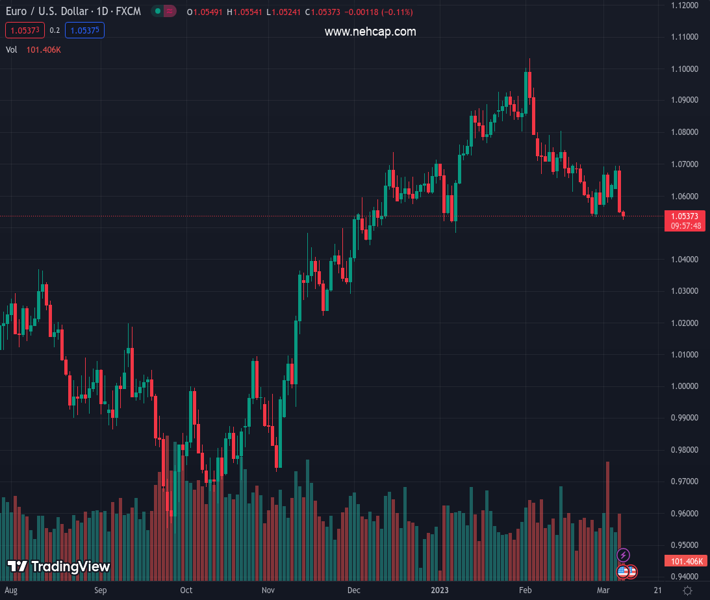Viewport: 710px width, 600px height.
Task: Click the Nov time axis label
Action: [x=268, y=590]
